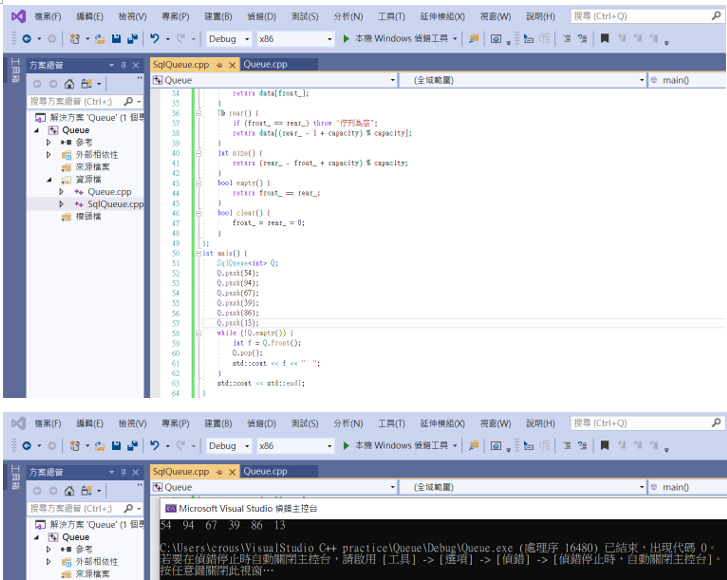This screenshot has width=727, height=580.
Task: Click Home icon in lower Solution Explorer
Action: point(69,491)
